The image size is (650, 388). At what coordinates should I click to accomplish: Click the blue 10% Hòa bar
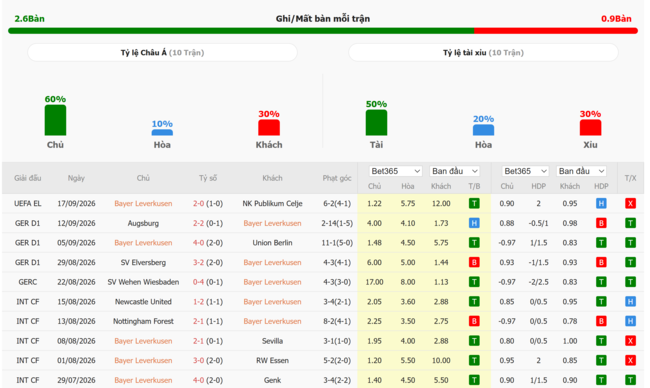click(162, 133)
